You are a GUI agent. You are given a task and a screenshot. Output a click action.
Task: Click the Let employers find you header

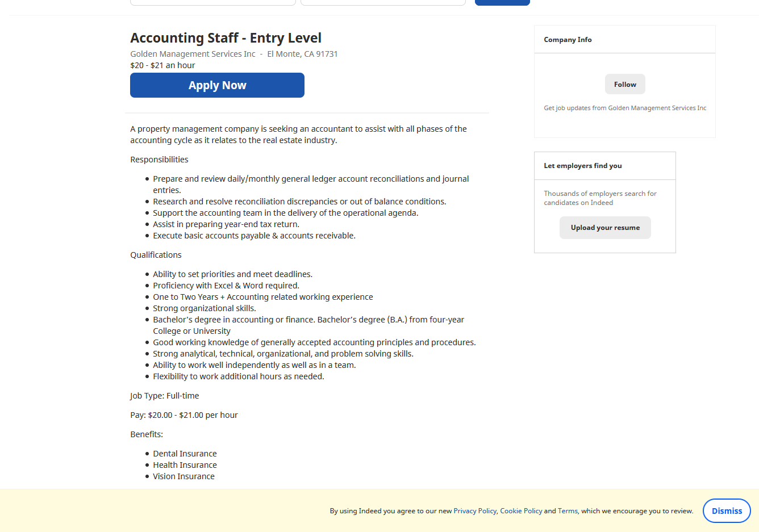pyautogui.click(x=604, y=166)
